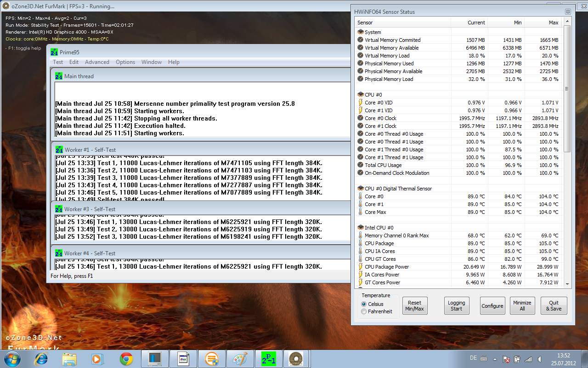Open the Advanced menu in Prime95
The height and width of the screenshot is (368, 588).
click(x=97, y=62)
